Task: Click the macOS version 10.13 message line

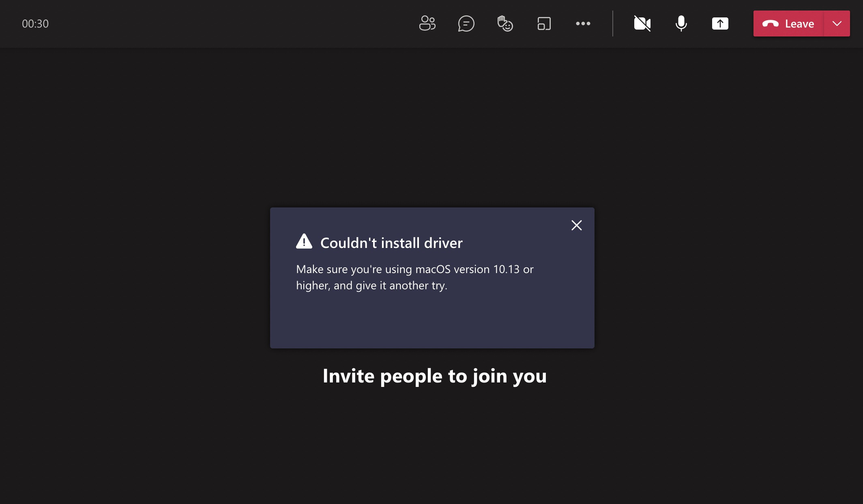Action: [x=414, y=269]
